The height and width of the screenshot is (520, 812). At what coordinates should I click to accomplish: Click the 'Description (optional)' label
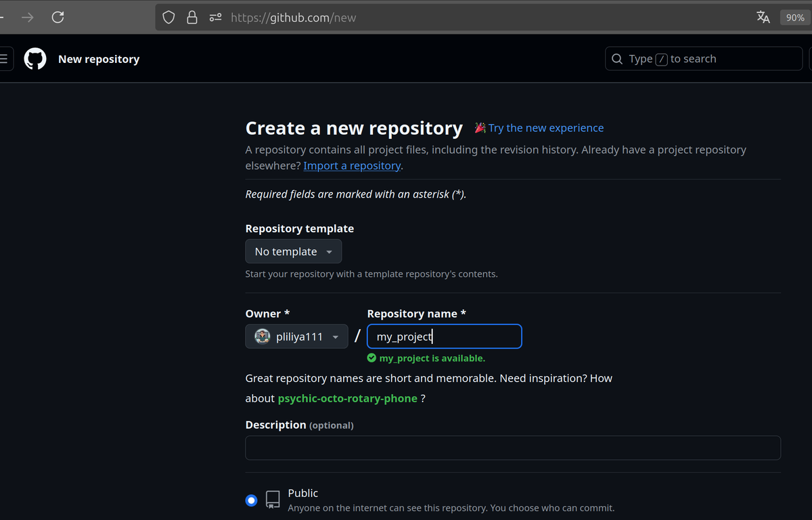[x=300, y=425]
